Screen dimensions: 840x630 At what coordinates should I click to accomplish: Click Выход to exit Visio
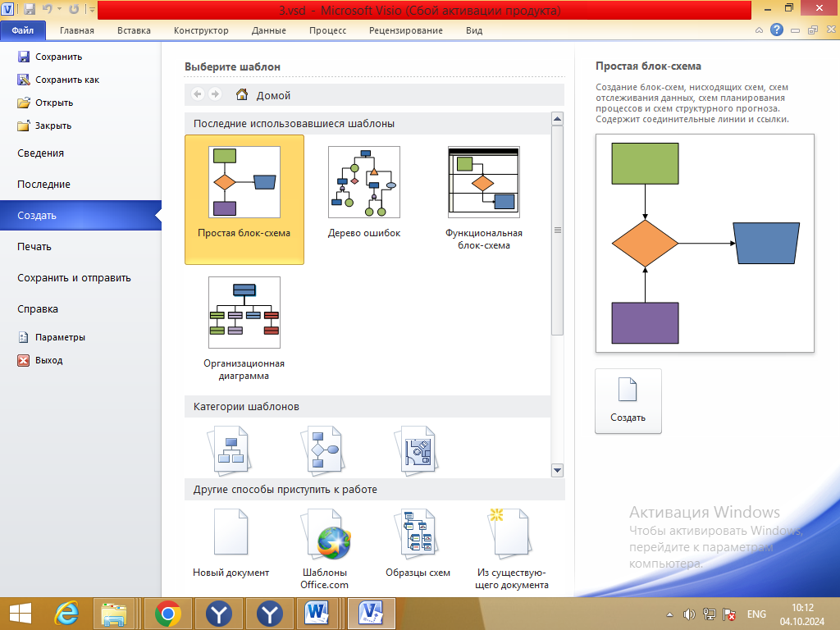pyautogui.click(x=40, y=361)
